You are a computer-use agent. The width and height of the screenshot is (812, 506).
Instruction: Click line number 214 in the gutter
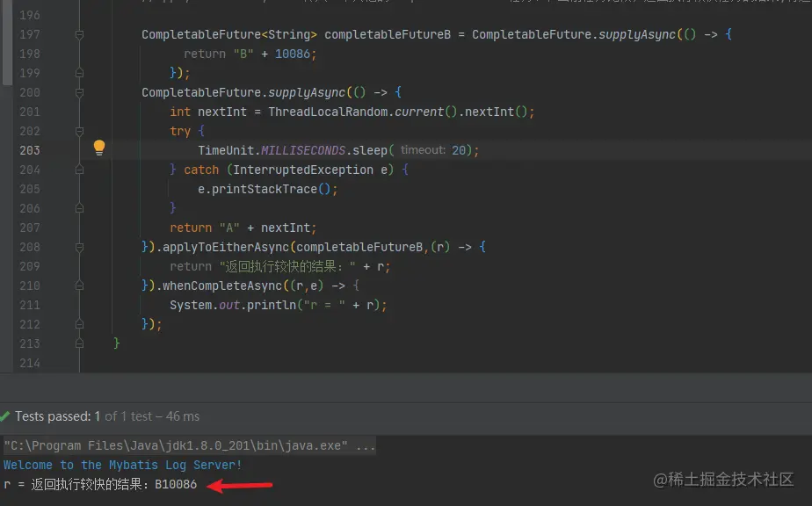[30, 363]
